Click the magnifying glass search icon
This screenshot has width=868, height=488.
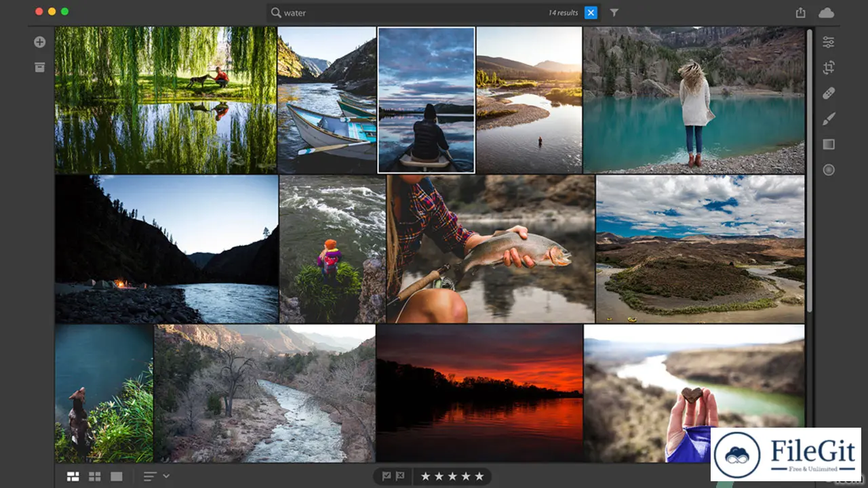coord(276,12)
